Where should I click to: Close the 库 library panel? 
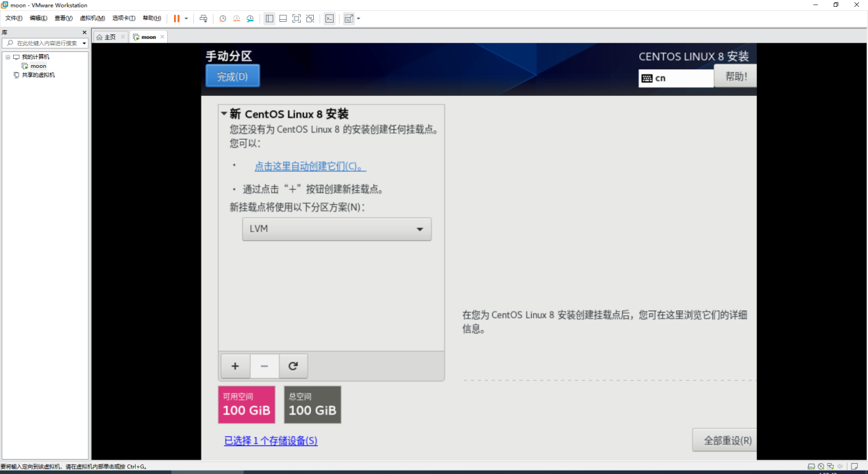84,32
